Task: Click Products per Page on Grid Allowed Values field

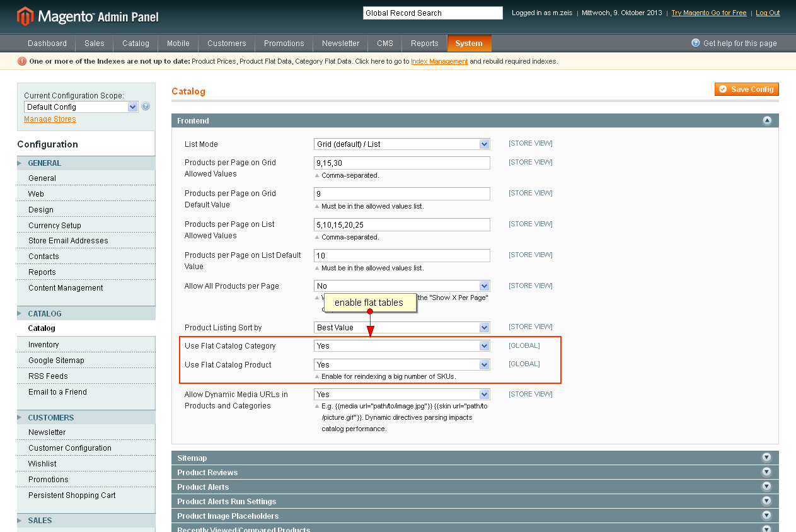Action: [x=402, y=163]
